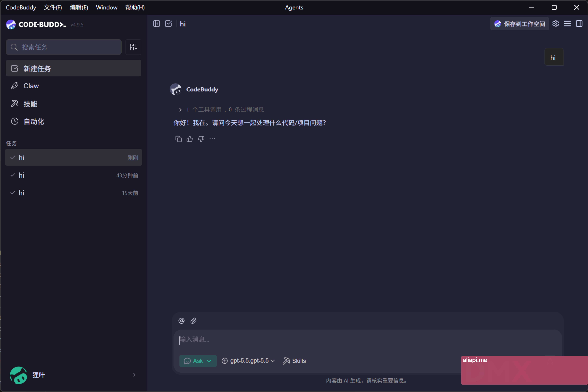Like the CodeBuddy reply with thumbs up
This screenshot has width=588, height=392.
click(x=190, y=139)
